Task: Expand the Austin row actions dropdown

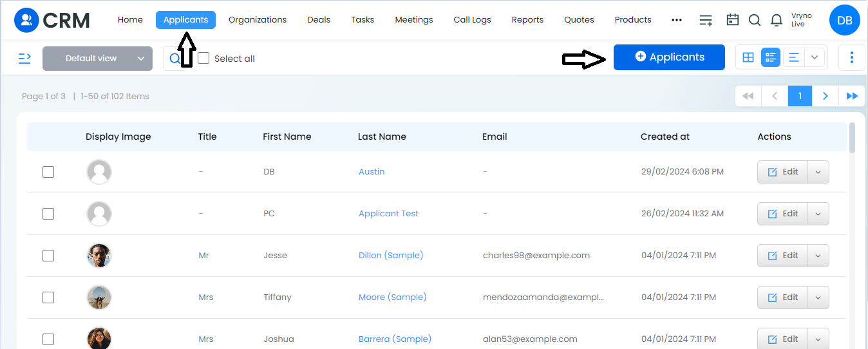Action: [x=818, y=172]
